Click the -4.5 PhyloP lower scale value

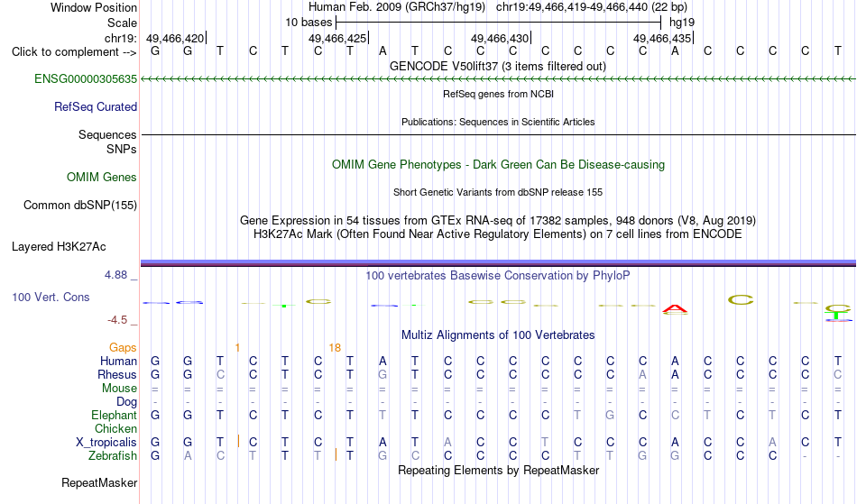click(x=117, y=320)
